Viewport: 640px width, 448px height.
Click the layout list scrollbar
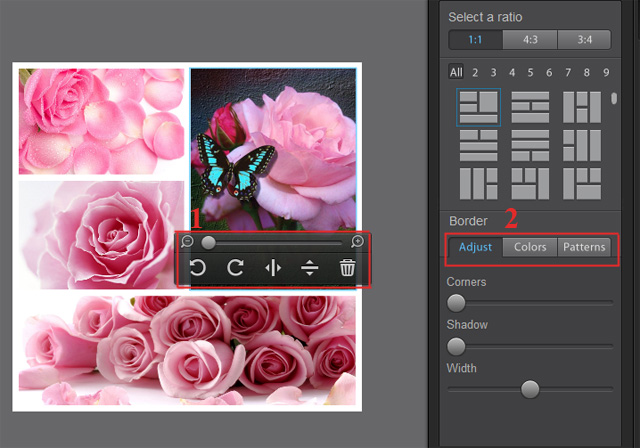614,99
